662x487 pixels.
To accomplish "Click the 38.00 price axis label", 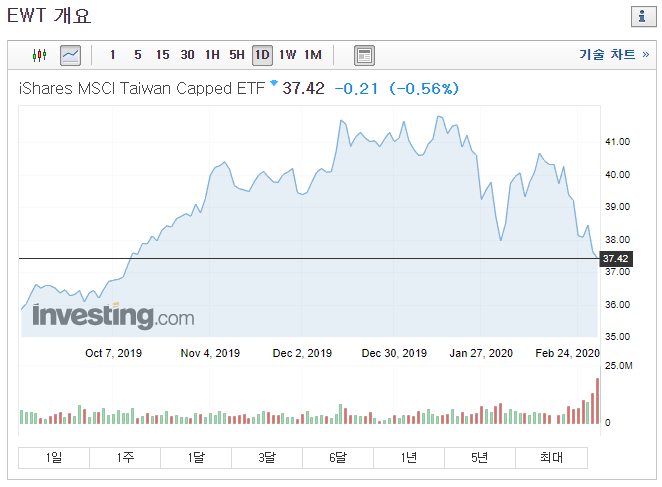I will [618, 239].
